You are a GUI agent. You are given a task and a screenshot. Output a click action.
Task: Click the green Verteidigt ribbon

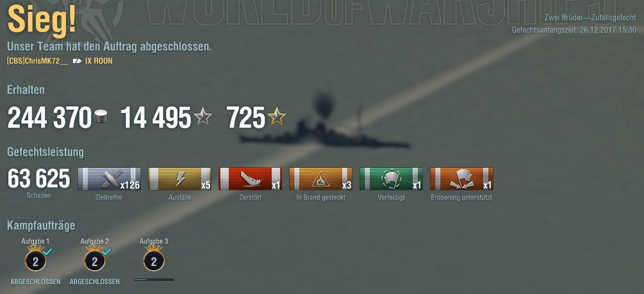[x=391, y=179]
